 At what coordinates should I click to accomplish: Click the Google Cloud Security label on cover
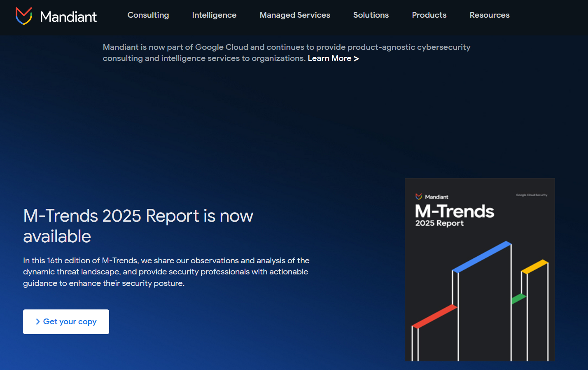[531, 195]
